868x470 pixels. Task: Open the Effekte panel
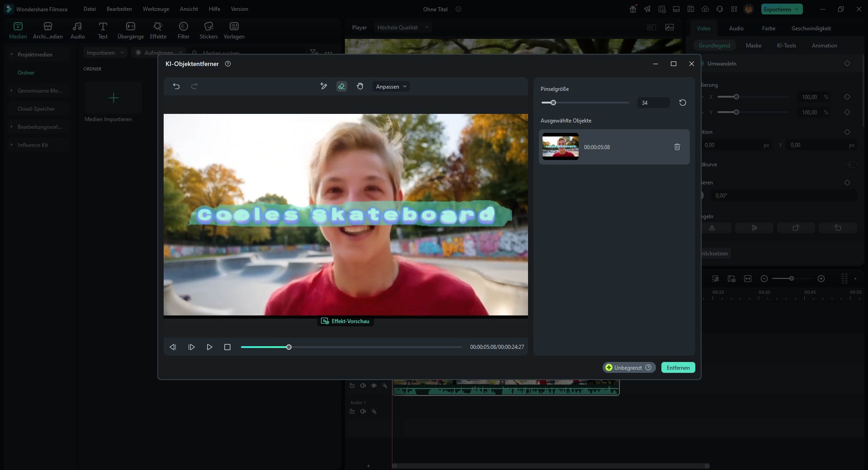click(158, 30)
